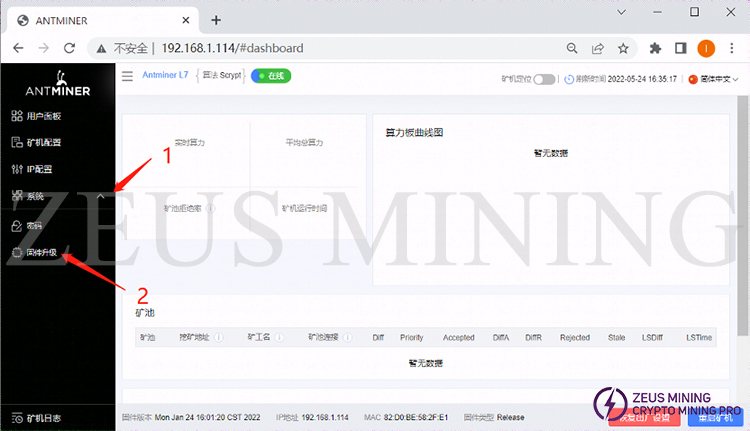Click the 密码 lock icon
750x431 pixels.
(x=17, y=226)
